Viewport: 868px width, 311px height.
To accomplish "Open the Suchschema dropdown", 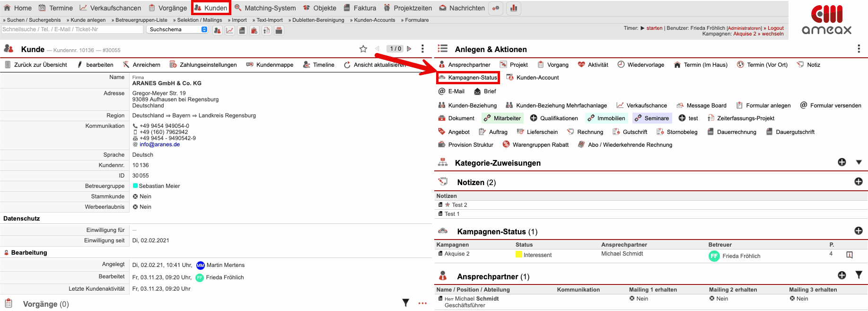I will (x=177, y=29).
